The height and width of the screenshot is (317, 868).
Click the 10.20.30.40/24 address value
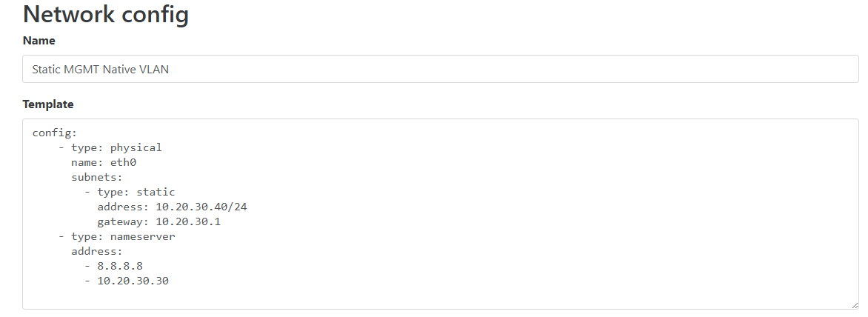click(201, 207)
